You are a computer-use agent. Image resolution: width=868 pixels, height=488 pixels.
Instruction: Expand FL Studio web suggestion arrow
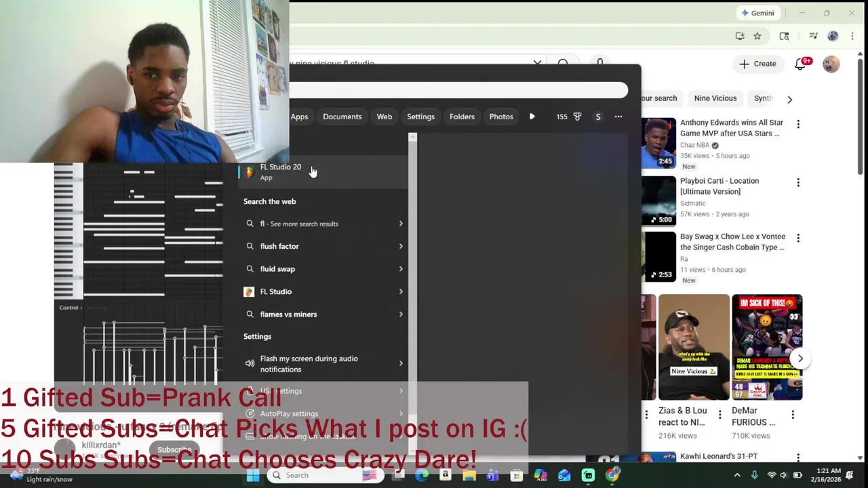401,291
